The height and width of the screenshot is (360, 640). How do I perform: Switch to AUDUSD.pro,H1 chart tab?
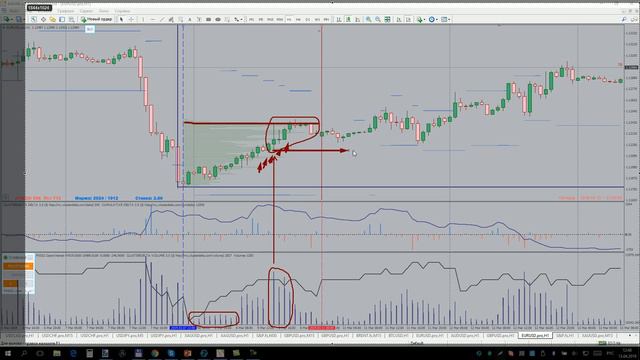(464, 335)
